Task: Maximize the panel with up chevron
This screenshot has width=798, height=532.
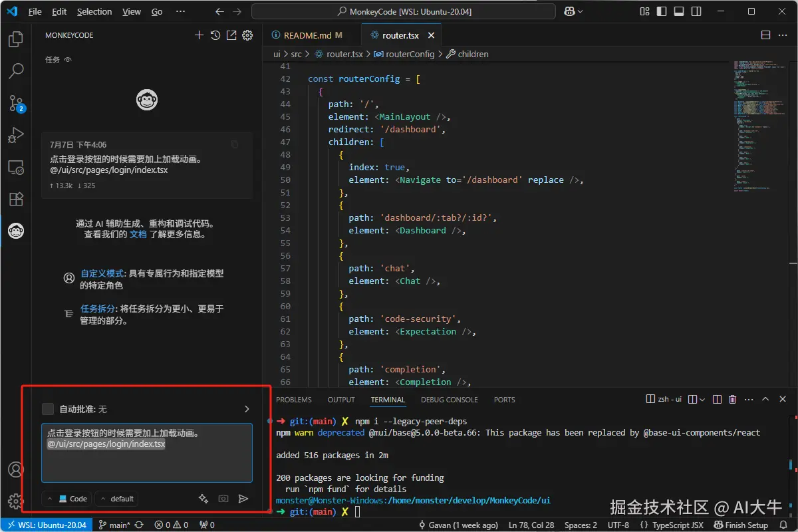Action: (765, 400)
